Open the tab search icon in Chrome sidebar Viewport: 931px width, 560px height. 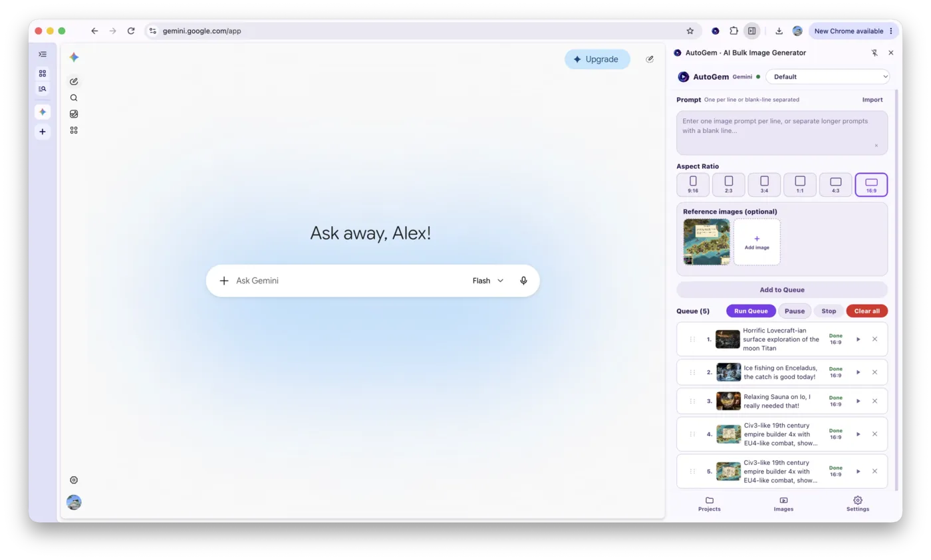click(x=43, y=88)
